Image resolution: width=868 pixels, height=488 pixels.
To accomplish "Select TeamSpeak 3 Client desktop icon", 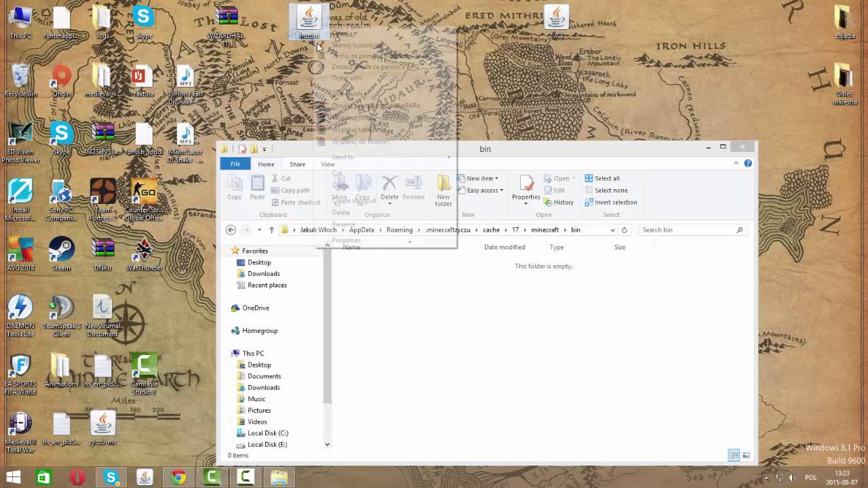I will click(62, 316).
